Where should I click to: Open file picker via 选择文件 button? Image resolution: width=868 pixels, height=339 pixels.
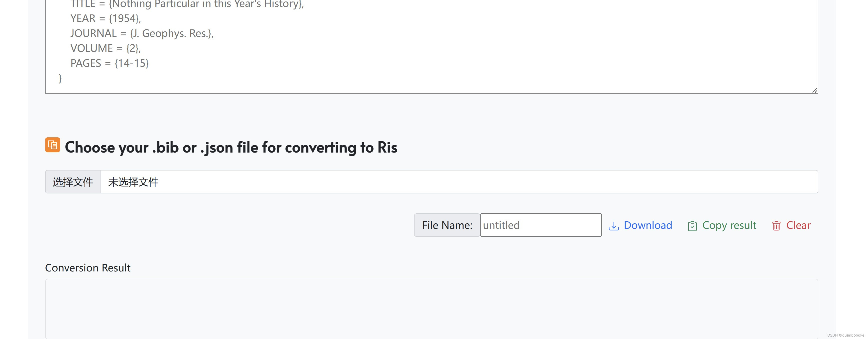point(73,182)
